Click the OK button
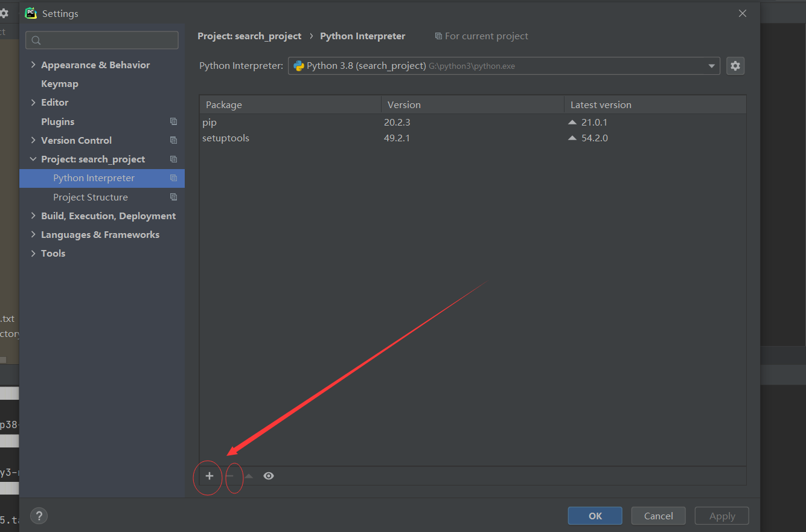Viewport: 806px width, 532px height. point(595,515)
